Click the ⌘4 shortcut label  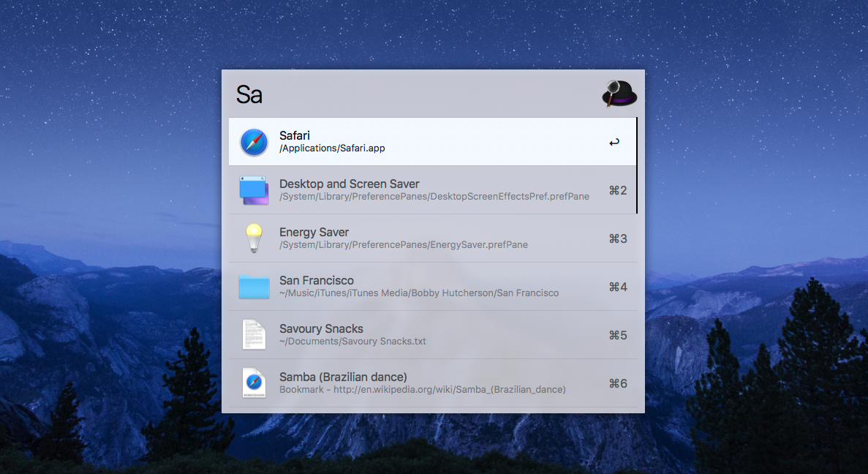(618, 287)
